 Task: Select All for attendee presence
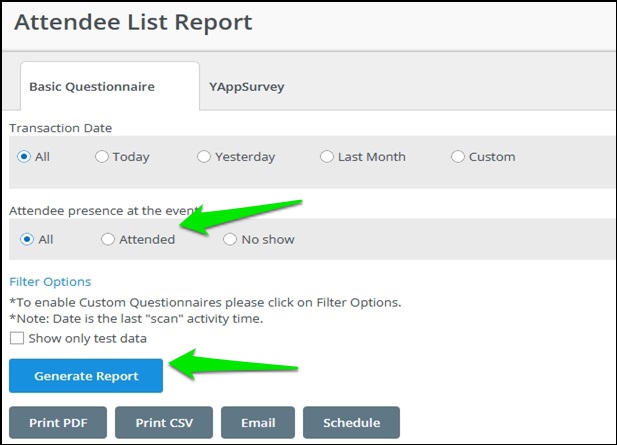tap(27, 239)
